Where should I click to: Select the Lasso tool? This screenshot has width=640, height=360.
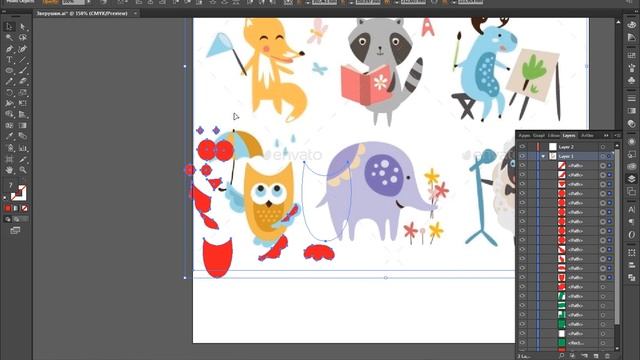pyautogui.click(x=22, y=38)
